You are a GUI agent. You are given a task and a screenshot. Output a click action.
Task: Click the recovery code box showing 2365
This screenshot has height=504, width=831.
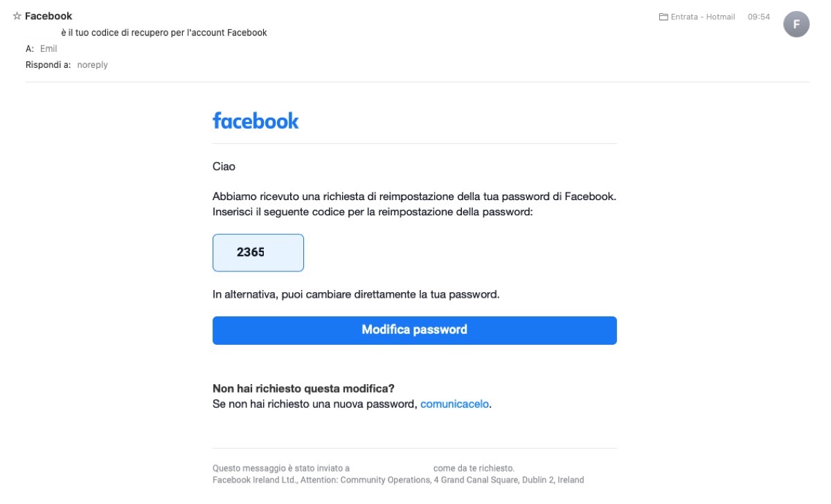coord(258,253)
